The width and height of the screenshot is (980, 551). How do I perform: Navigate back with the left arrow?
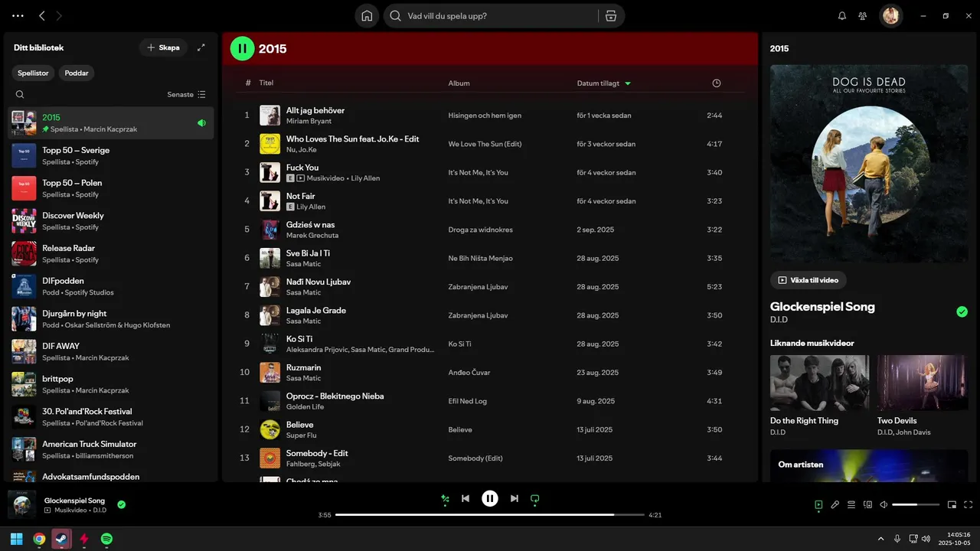click(x=42, y=15)
